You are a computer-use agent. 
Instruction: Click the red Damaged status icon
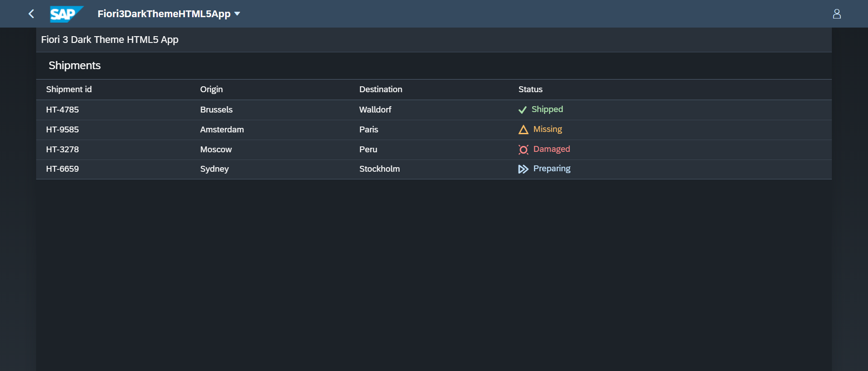(x=523, y=150)
